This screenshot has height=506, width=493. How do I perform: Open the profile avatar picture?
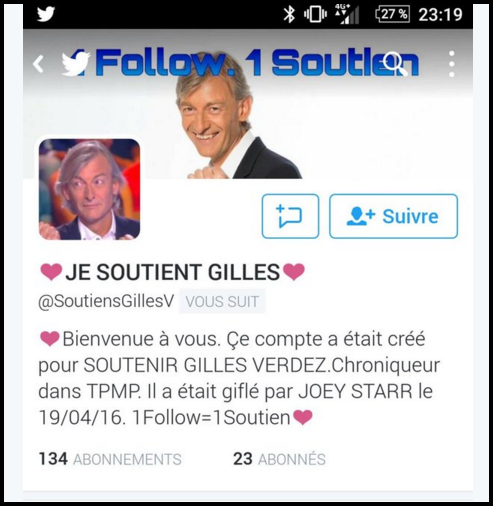click(89, 189)
